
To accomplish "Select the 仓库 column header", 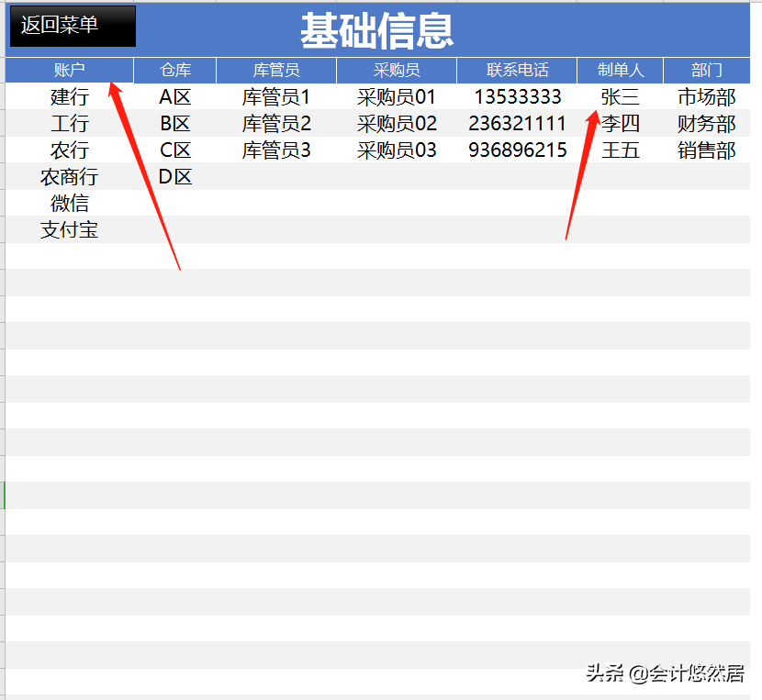I will click(x=175, y=71).
